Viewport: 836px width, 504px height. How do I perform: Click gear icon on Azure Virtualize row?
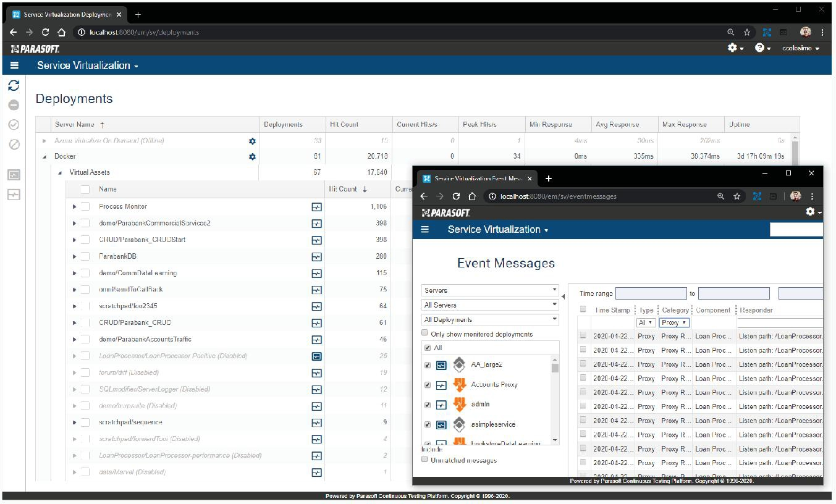[x=252, y=141]
